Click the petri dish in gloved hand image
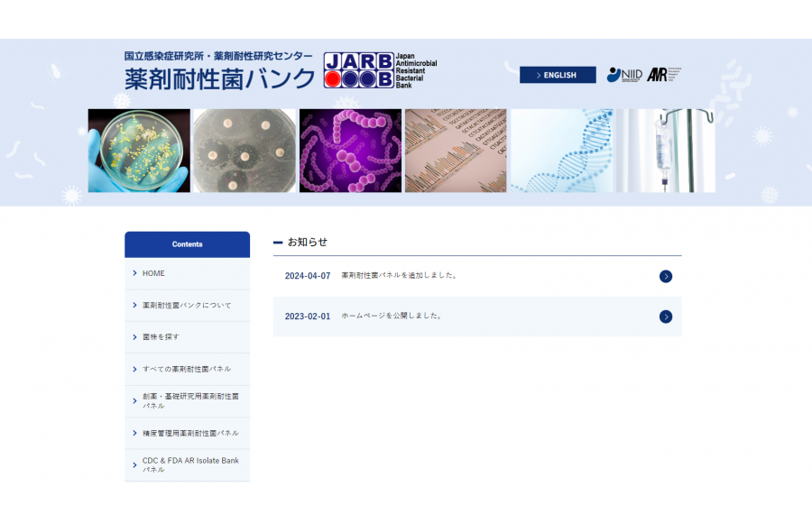Viewport: 812px width, 523px height. tap(139, 151)
